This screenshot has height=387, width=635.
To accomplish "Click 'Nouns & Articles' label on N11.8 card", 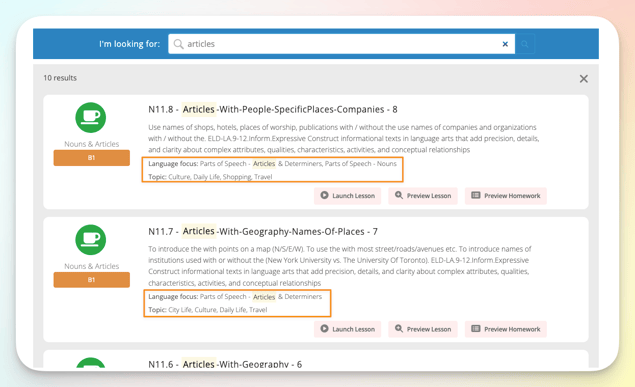I will click(x=92, y=144).
